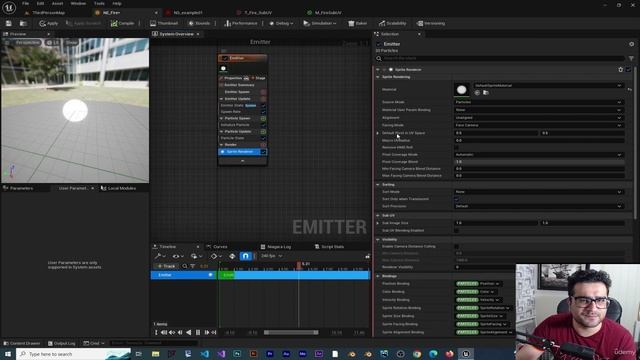Select the Emitter Summary row in stack
Image resolution: width=640 pixels, height=360 pixels.
coord(240,85)
